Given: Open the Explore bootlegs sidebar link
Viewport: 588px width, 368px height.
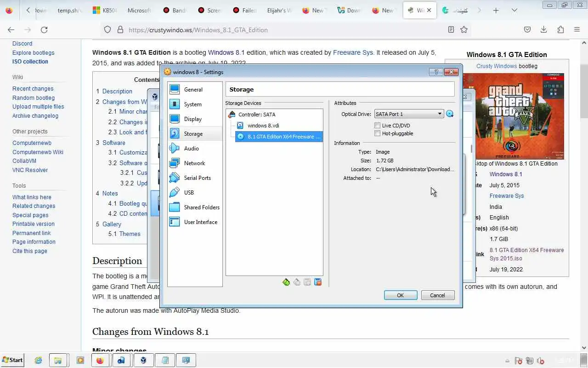Looking at the screenshot, I should (33, 52).
